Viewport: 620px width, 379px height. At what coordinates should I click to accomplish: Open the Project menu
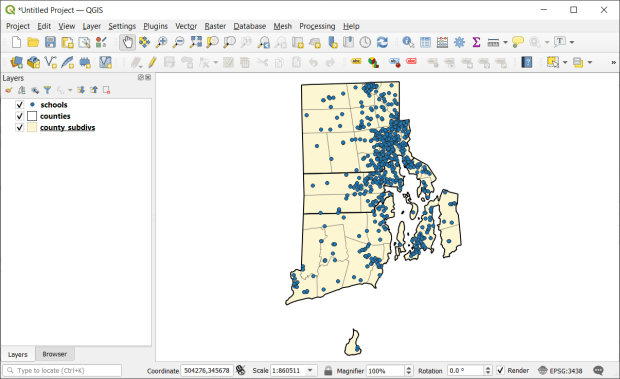(18, 26)
